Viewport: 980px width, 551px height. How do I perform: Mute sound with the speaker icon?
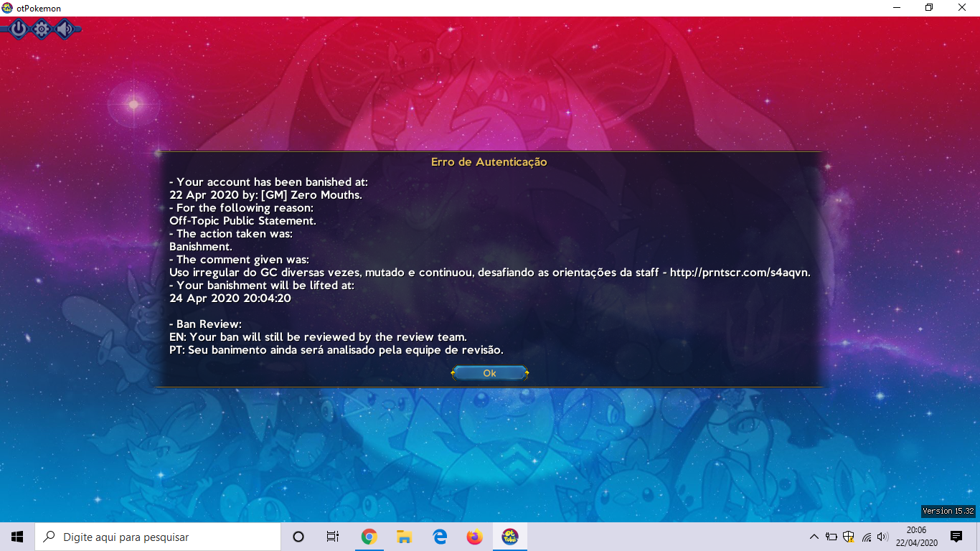(65, 29)
